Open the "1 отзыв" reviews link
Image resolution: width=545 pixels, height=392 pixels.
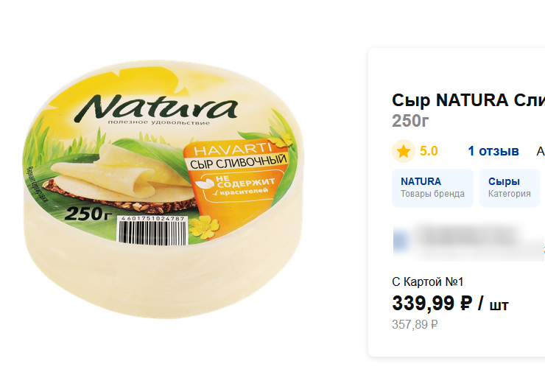tap(493, 151)
